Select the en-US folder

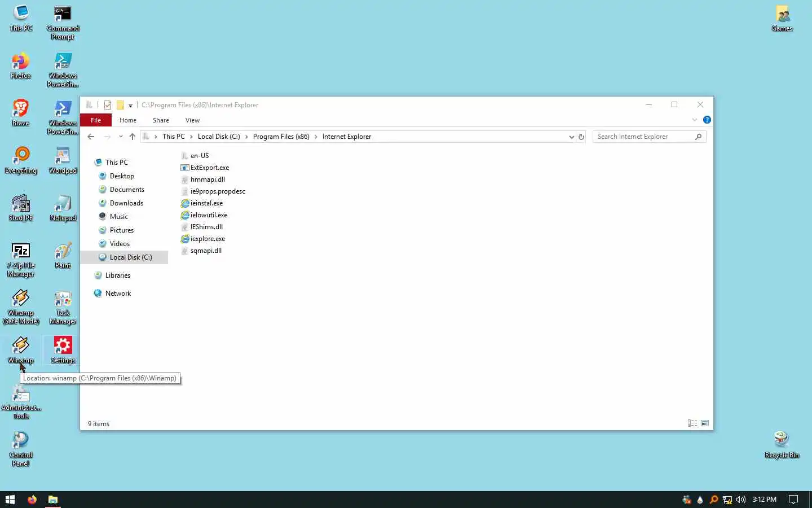[195, 156]
